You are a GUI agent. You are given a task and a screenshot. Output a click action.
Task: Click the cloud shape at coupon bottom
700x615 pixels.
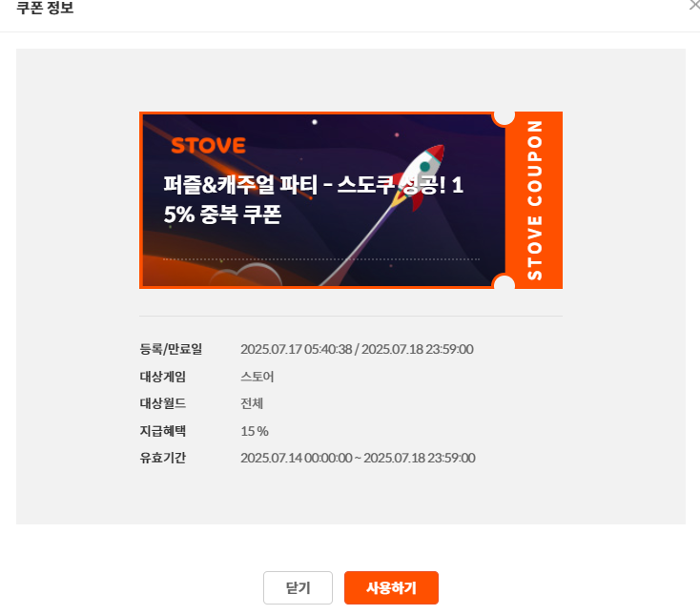245,275
